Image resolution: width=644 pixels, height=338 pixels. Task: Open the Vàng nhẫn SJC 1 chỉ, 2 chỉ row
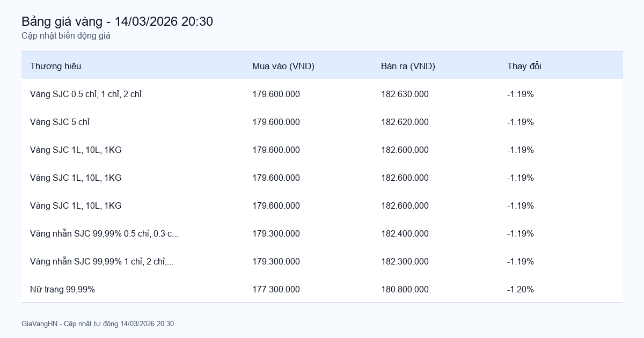[102, 261]
